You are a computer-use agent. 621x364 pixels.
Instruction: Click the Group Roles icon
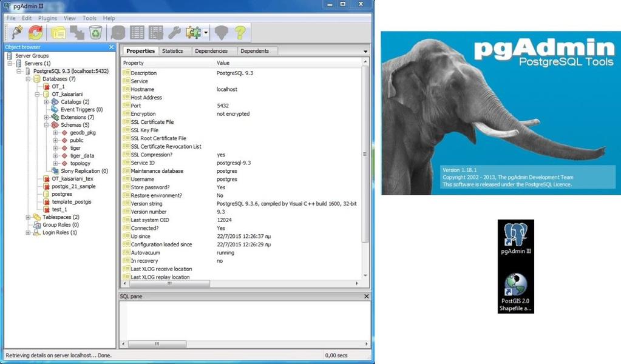point(37,224)
